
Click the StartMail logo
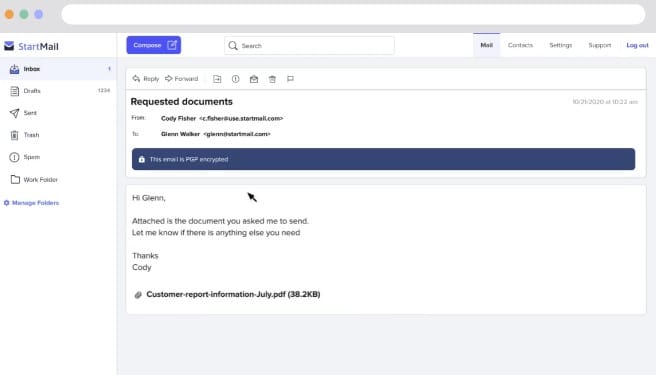click(x=31, y=46)
